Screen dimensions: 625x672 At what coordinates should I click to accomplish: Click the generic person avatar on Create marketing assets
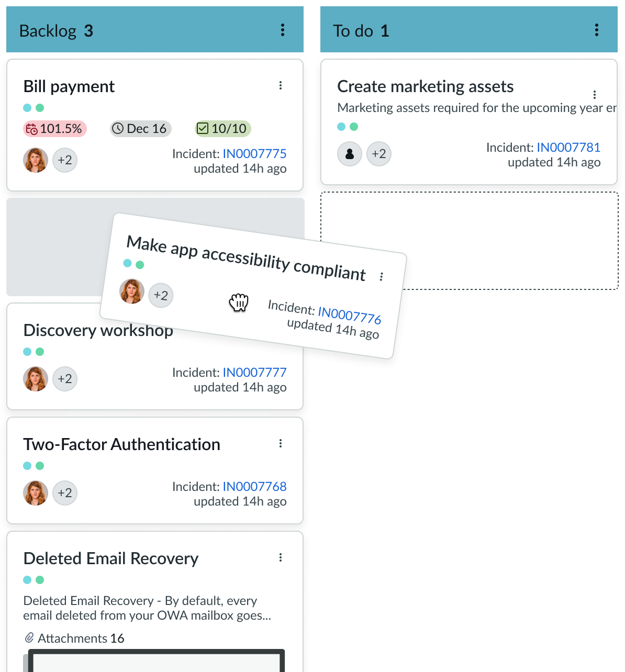click(x=349, y=154)
